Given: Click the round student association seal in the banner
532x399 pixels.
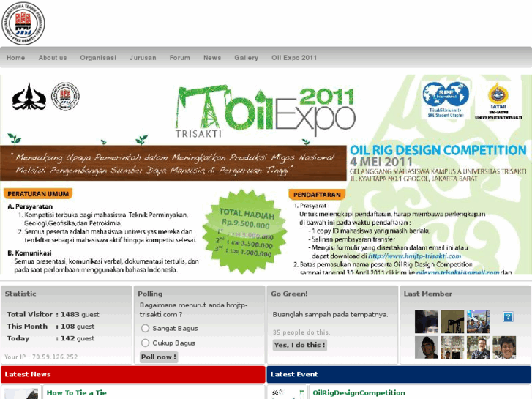Looking at the screenshot, I should coord(65,96).
